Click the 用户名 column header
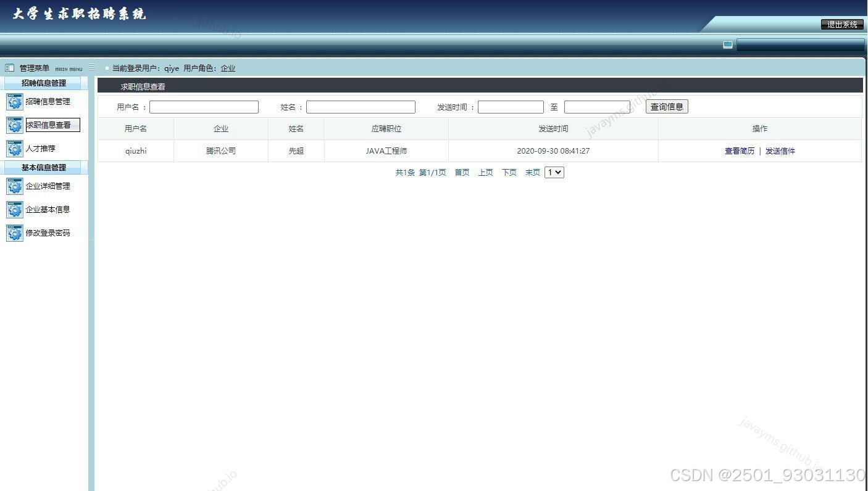This screenshot has height=491, width=868. point(136,129)
